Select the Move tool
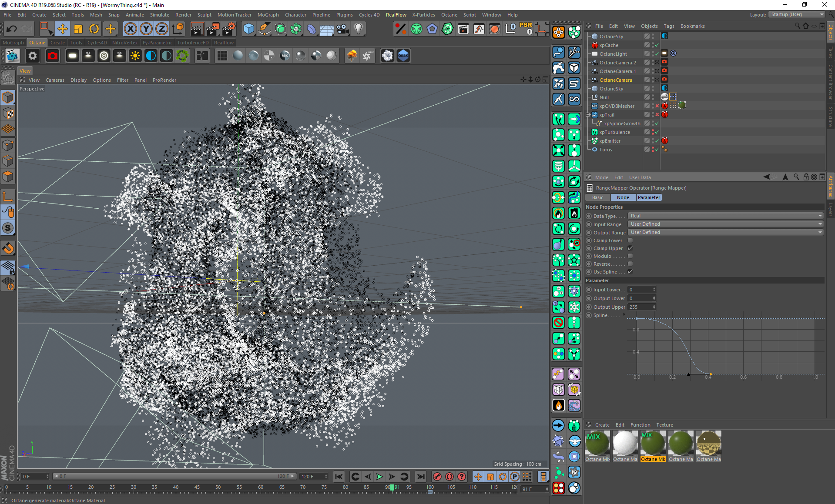The height and width of the screenshot is (504, 835). (62, 29)
